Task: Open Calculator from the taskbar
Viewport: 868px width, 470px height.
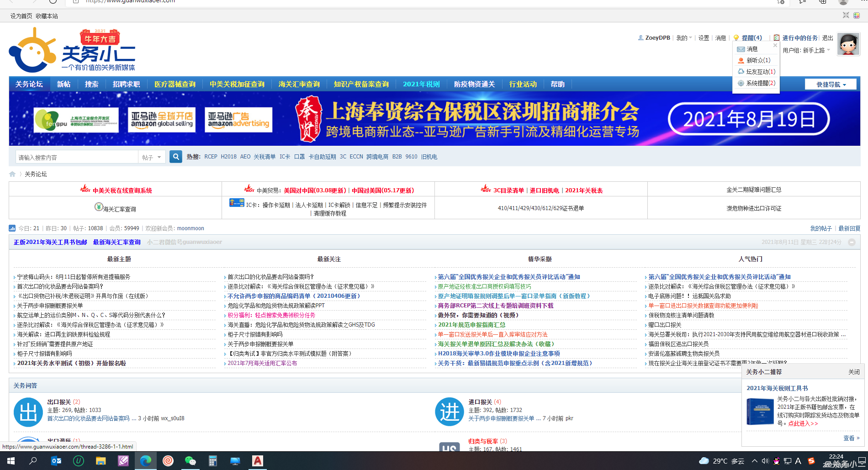Action: [x=212, y=461]
